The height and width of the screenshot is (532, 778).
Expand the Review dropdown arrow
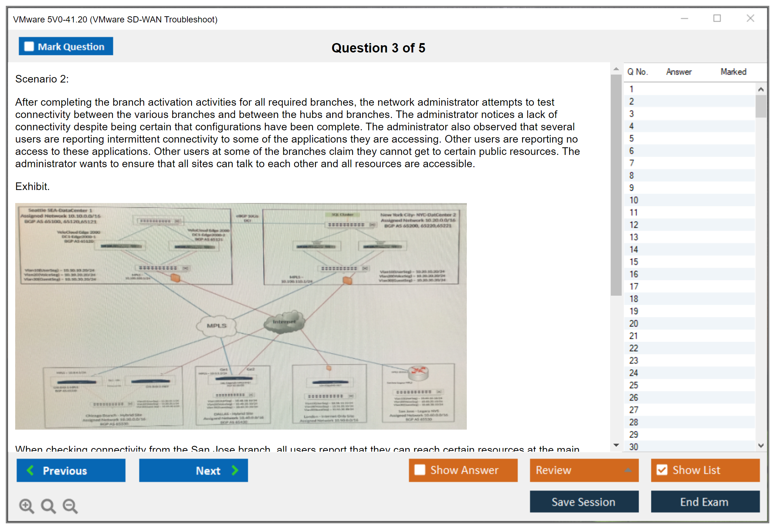pos(628,470)
